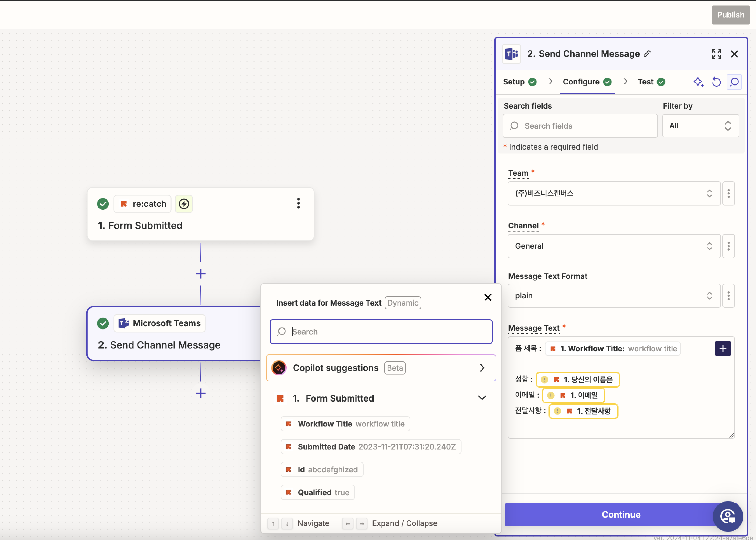Add a step after Send Channel Message

pyautogui.click(x=201, y=393)
